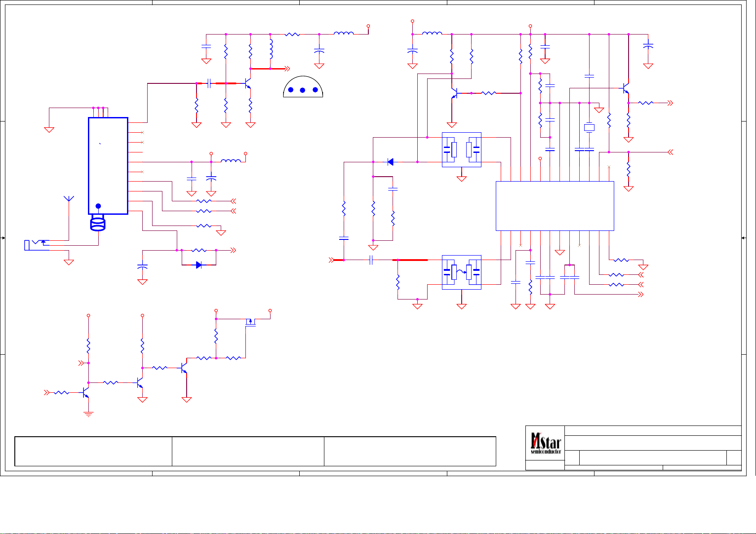Screen dimensions: 756x534
Task: Click the upper SAW filter block
Action: 462,150
